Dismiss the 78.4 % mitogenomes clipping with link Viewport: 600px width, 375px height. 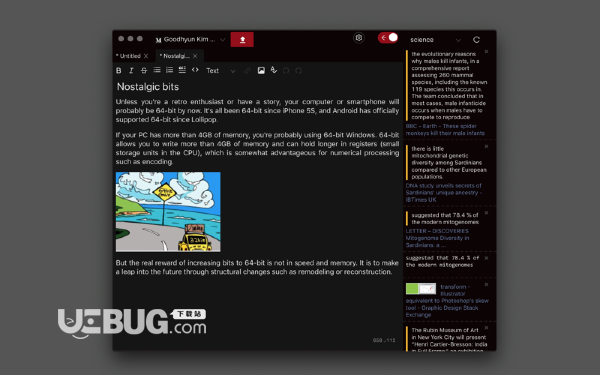click(x=486, y=213)
